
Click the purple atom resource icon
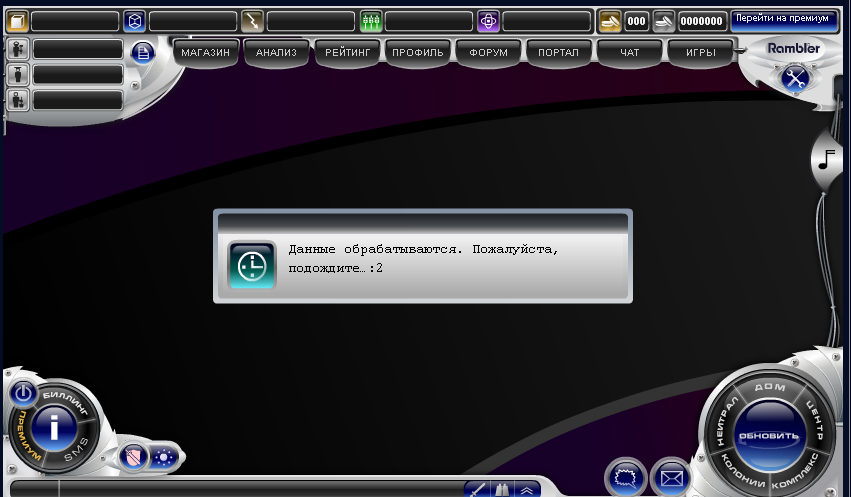point(488,21)
